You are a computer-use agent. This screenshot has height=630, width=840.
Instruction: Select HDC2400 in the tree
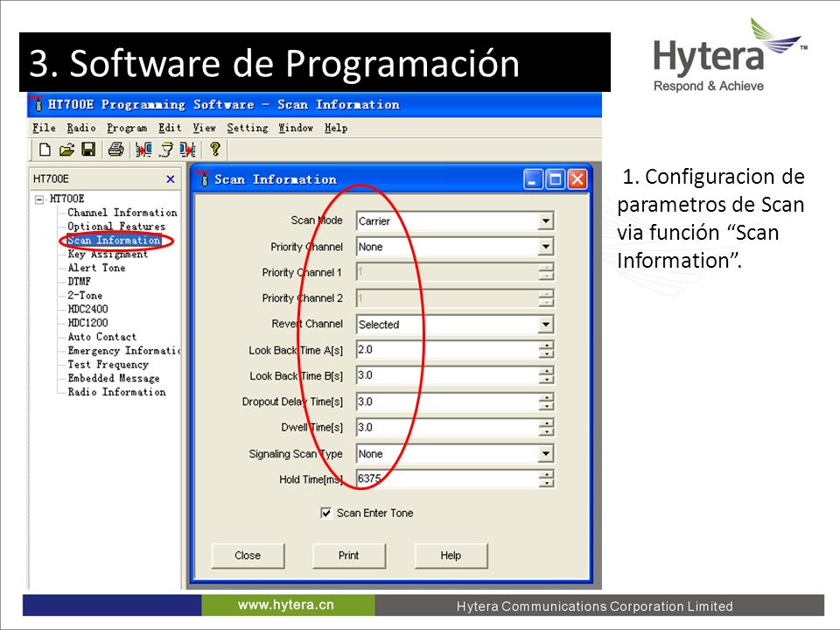(x=87, y=309)
